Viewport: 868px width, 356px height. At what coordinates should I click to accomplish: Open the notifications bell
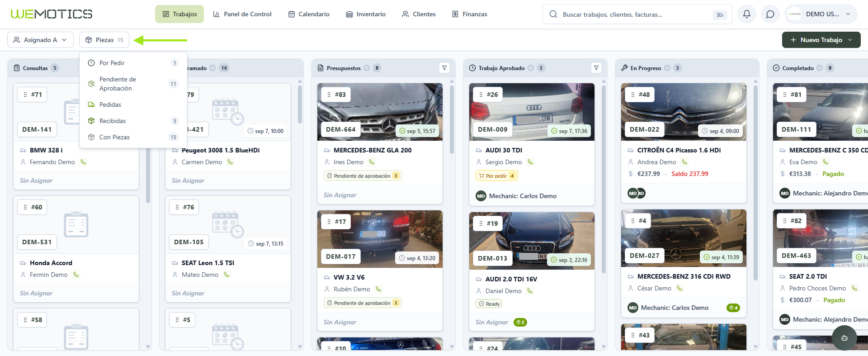pyautogui.click(x=747, y=14)
